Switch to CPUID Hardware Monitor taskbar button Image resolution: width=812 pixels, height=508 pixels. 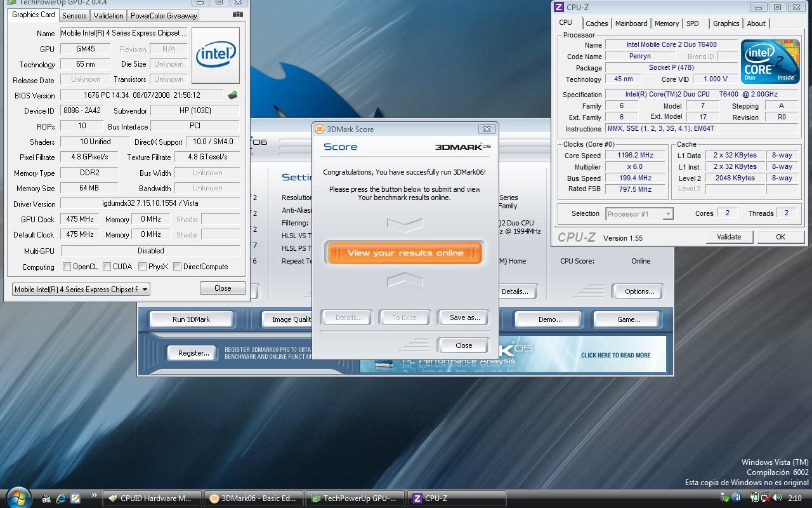pyautogui.click(x=152, y=498)
